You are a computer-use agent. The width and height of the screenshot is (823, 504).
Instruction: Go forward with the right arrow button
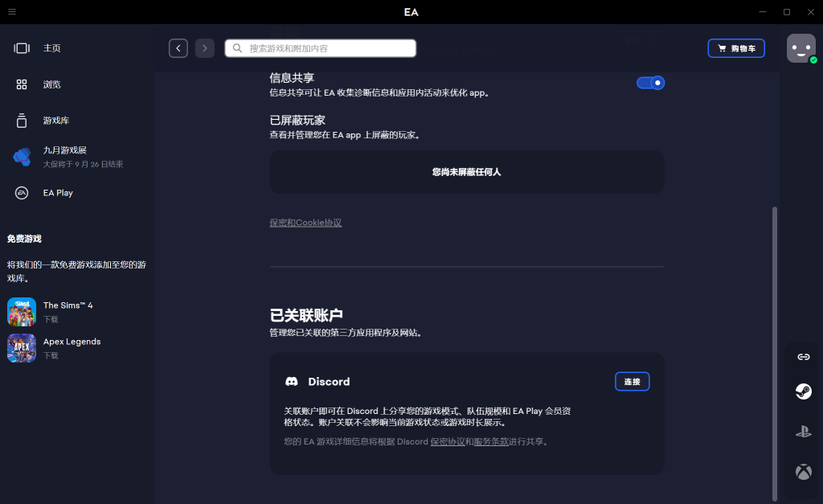coord(205,48)
